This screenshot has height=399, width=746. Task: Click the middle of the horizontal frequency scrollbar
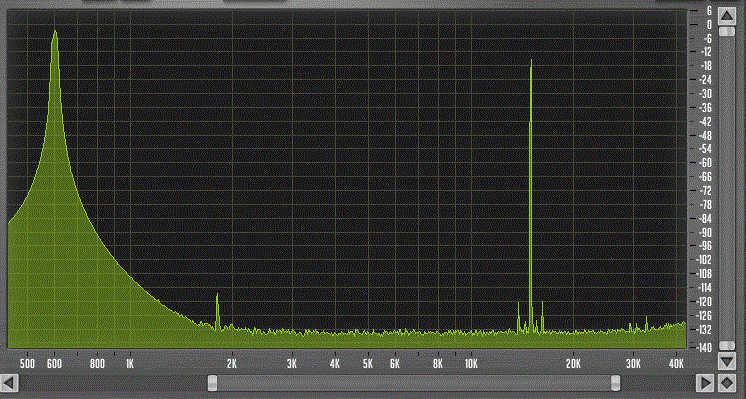[414, 383]
